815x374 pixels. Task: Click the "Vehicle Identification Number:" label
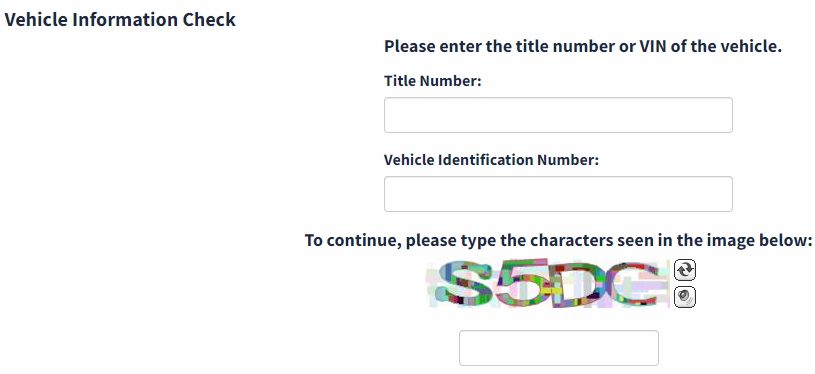point(491,159)
